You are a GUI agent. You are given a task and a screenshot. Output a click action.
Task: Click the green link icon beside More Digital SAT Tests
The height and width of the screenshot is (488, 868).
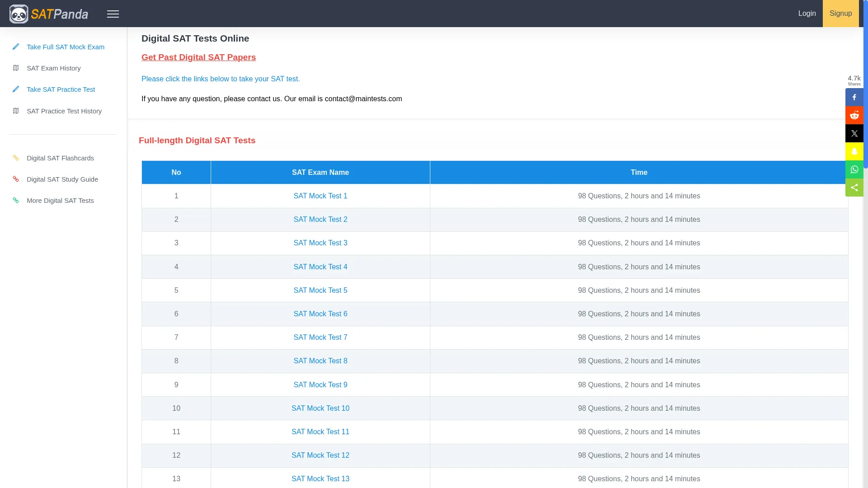16,200
